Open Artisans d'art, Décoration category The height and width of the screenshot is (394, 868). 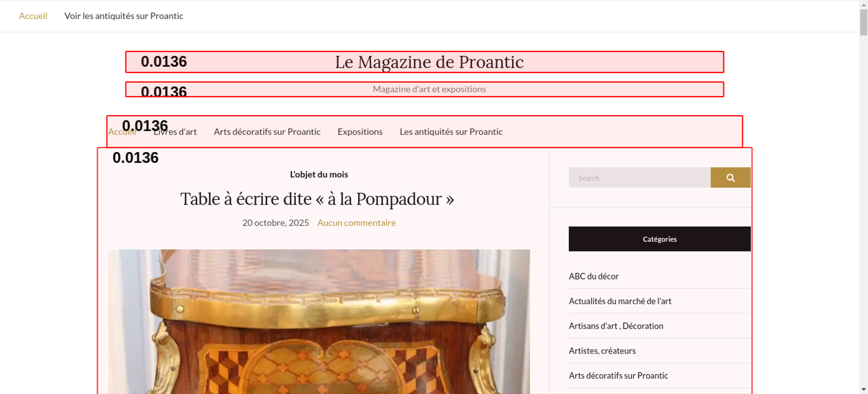616,326
